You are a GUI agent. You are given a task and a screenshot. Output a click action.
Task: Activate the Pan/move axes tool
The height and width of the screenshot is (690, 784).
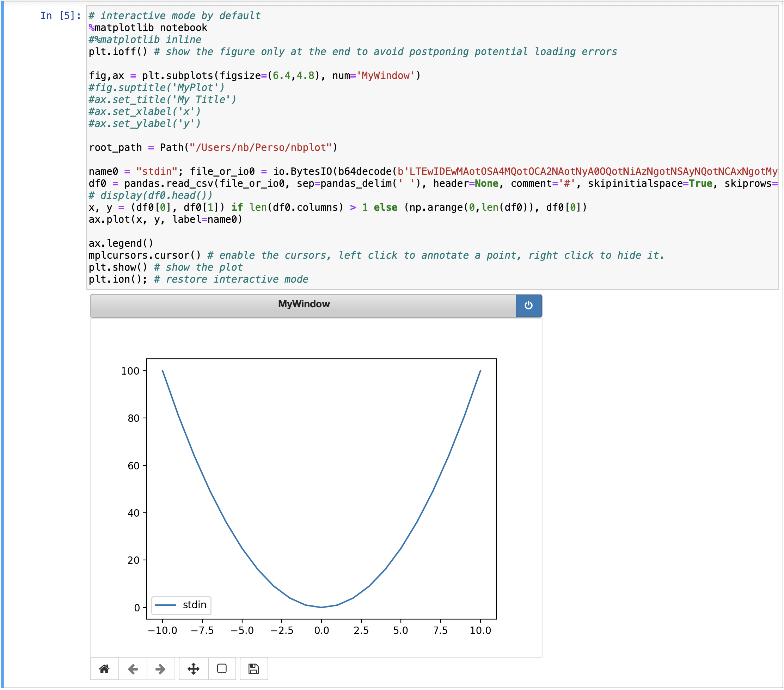coord(193,669)
